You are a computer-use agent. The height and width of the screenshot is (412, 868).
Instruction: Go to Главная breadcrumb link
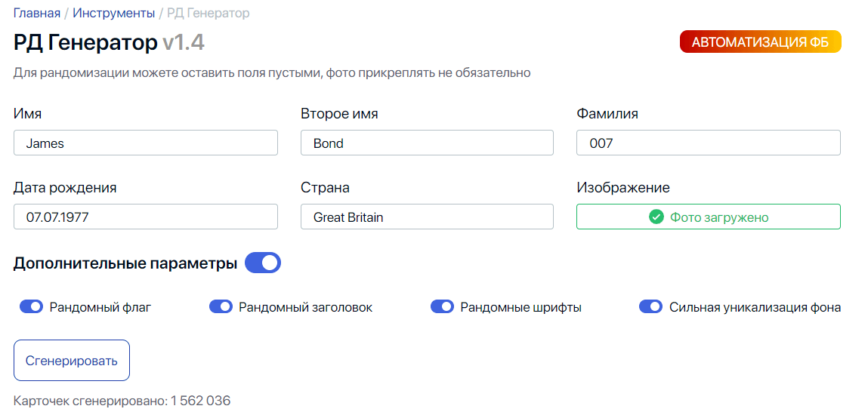pos(37,13)
